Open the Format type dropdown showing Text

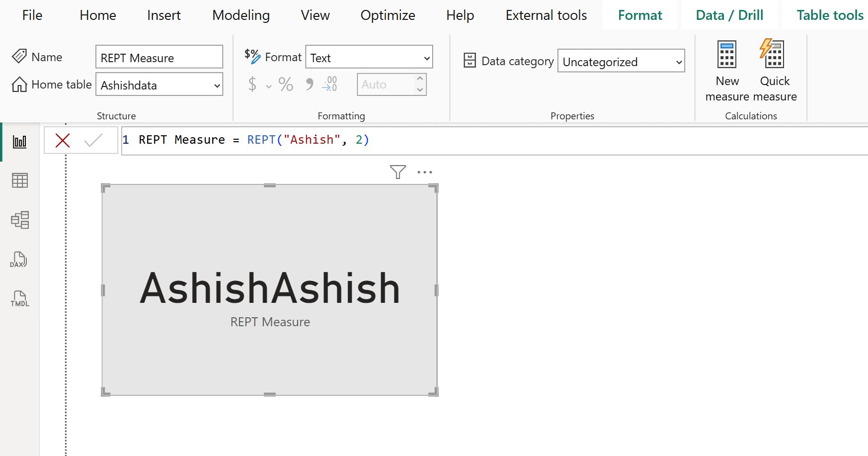(369, 57)
